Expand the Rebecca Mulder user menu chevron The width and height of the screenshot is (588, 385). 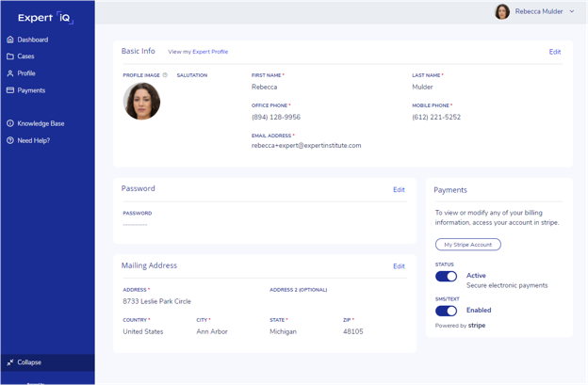click(x=572, y=11)
